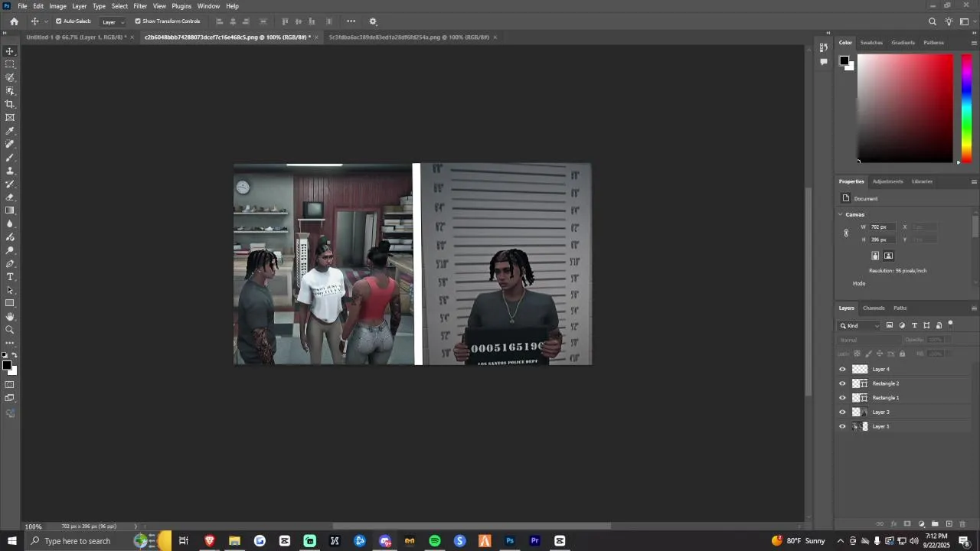This screenshot has height=551, width=980.
Task: Select the Move tool in the toolbox
Action: tap(10, 51)
